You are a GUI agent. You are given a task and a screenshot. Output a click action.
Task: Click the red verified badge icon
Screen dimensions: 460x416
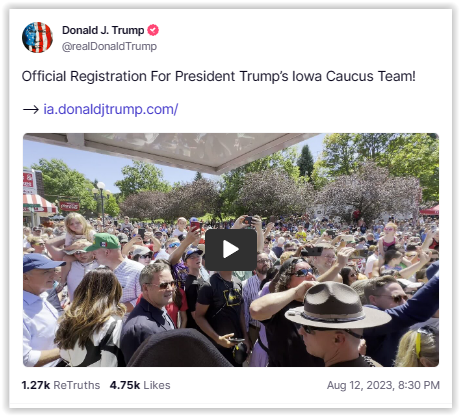tap(153, 30)
